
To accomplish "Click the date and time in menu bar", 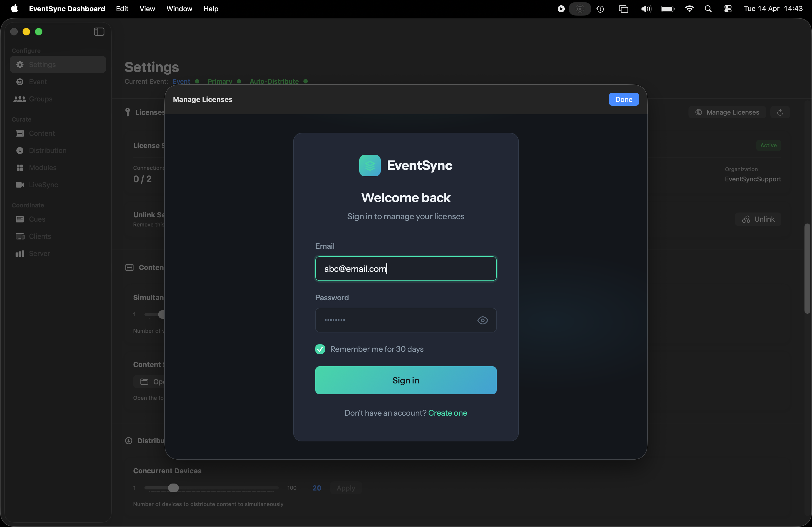I will point(773,9).
